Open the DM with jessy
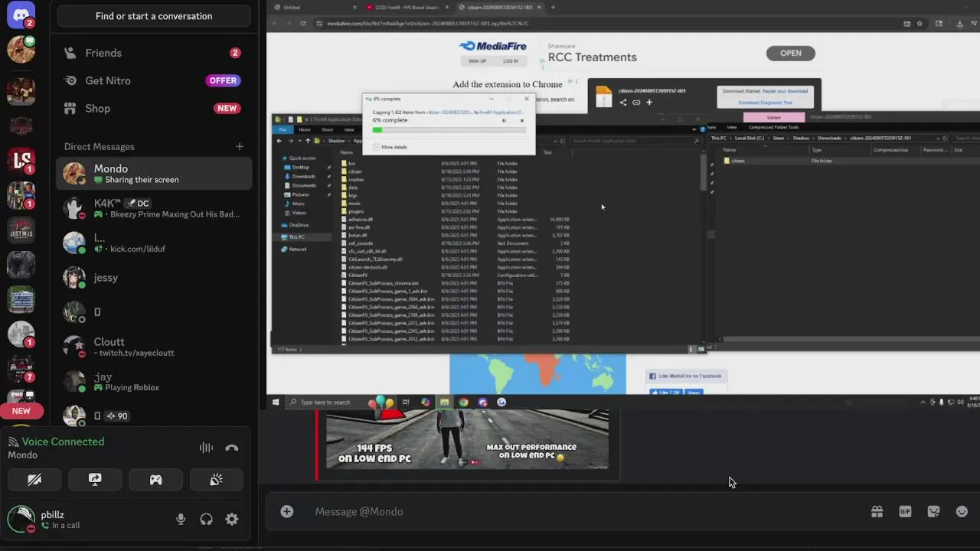Image resolution: width=980 pixels, height=551 pixels. coord(154,277)
